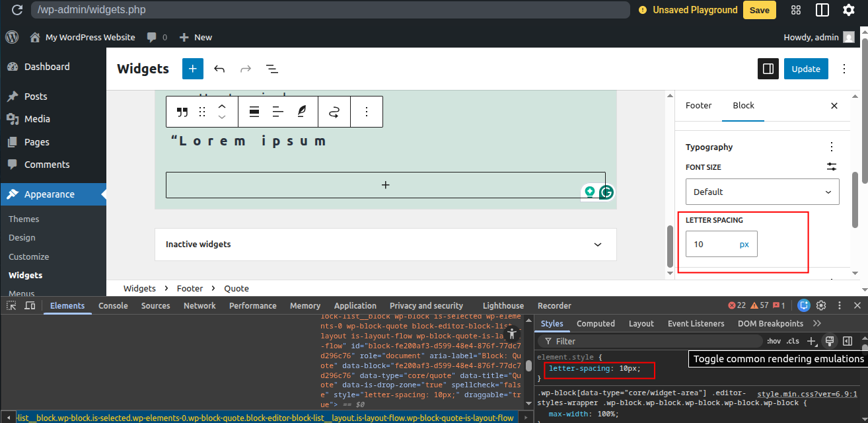The height and width of the screenshot is (423, 868).
Task: Click the Undo arrow icon
Action: point(219,69)
